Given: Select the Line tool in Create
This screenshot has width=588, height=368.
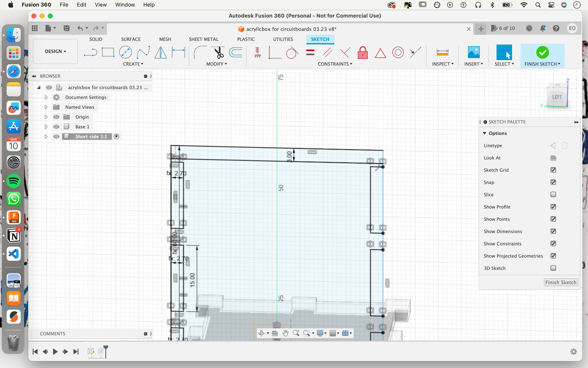Looking at the screenshot, I should pyautogui.click(x=91, y=52).
